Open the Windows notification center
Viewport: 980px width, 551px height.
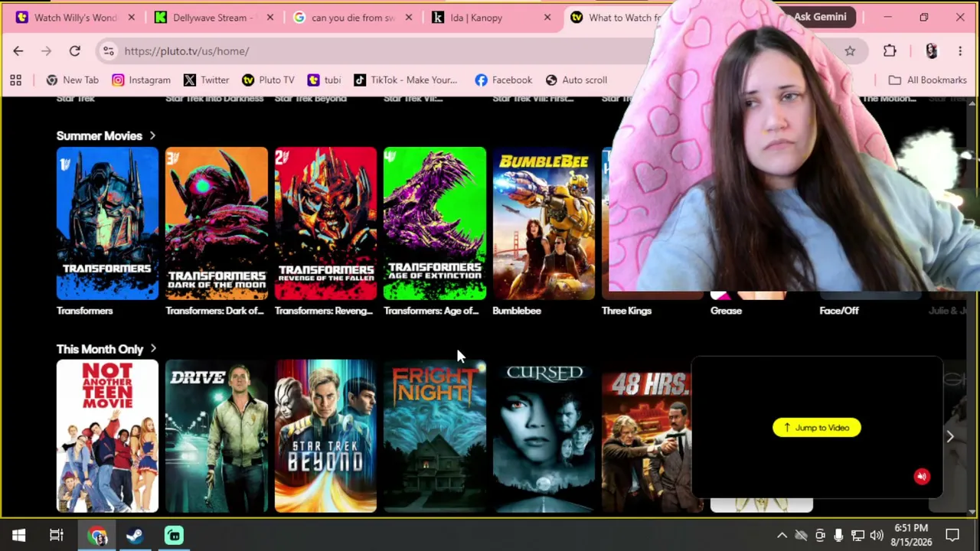952,536
